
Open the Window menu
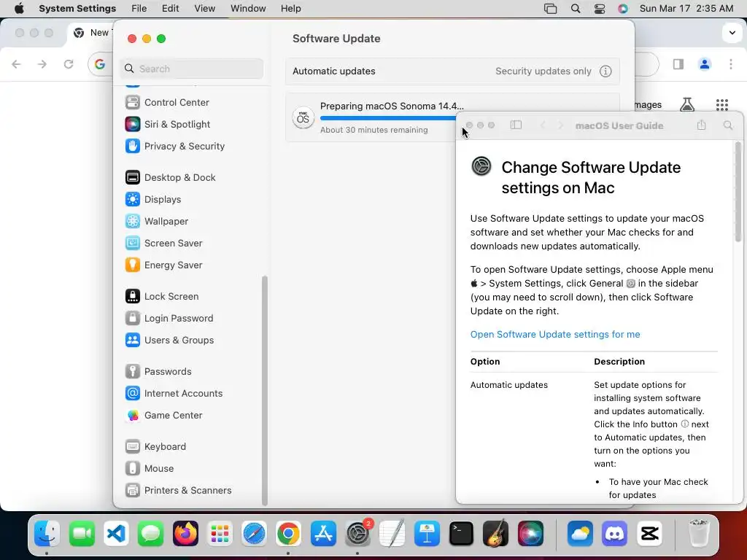[248, 9]
